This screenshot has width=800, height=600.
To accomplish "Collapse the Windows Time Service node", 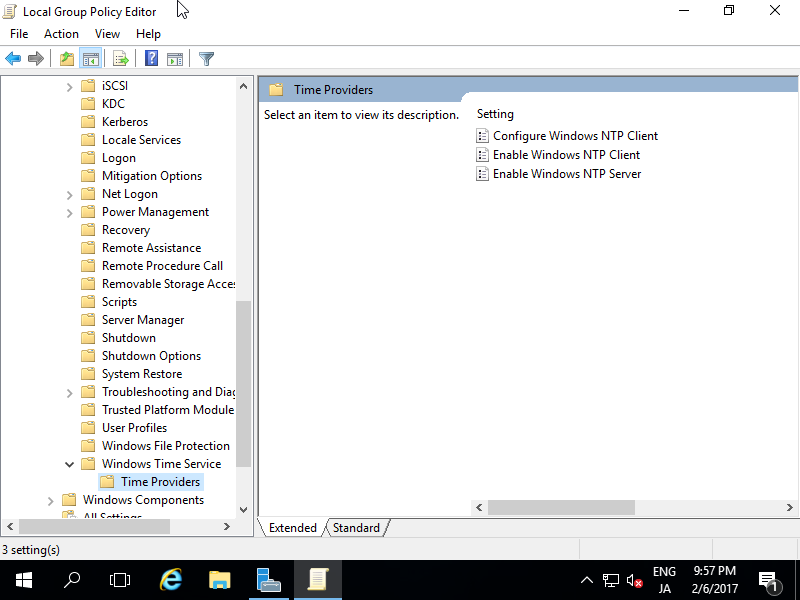I will coord(69,463).
